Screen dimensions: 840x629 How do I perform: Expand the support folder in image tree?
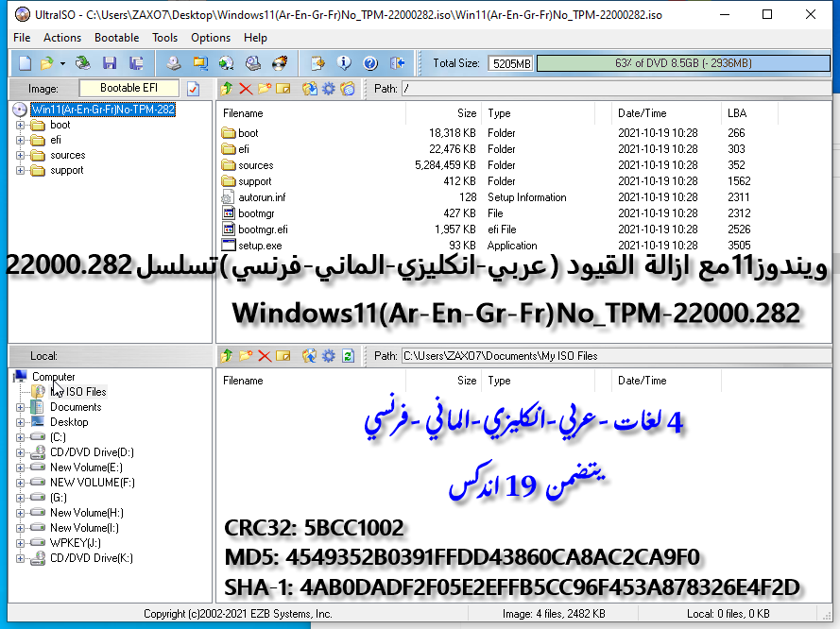tap(21, 170)
